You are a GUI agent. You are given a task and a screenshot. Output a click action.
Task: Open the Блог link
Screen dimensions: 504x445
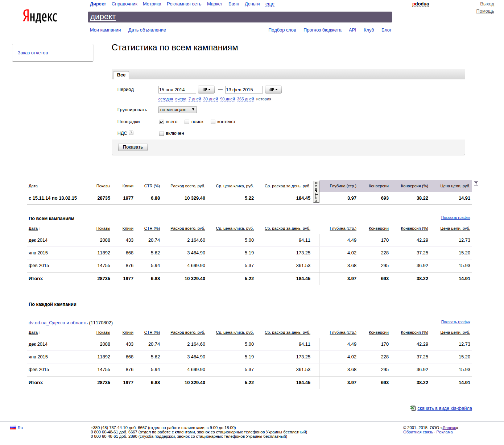[386, 30]
